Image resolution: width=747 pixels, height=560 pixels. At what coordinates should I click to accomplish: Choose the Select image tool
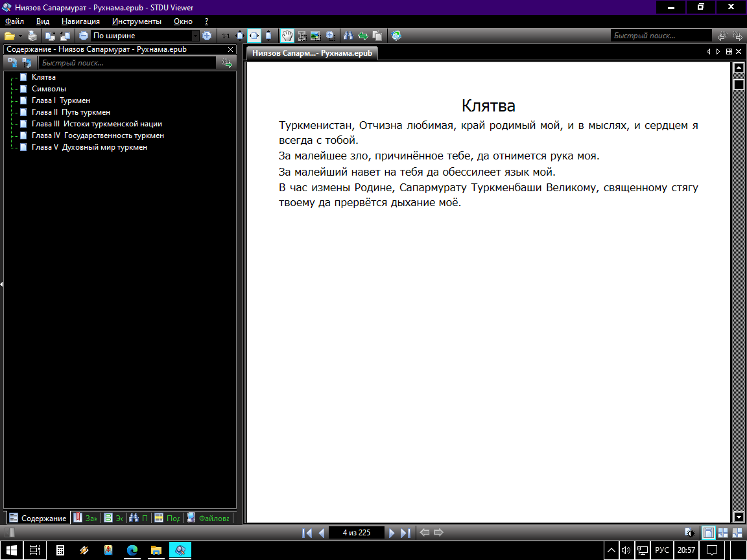315,36
